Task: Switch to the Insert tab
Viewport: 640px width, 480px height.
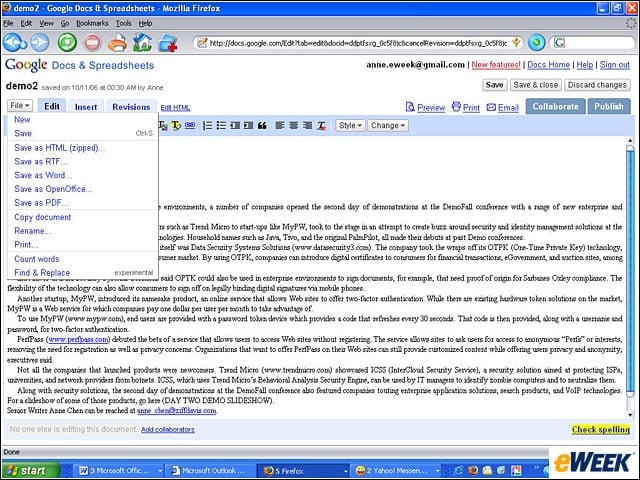Action: point(86,107)
